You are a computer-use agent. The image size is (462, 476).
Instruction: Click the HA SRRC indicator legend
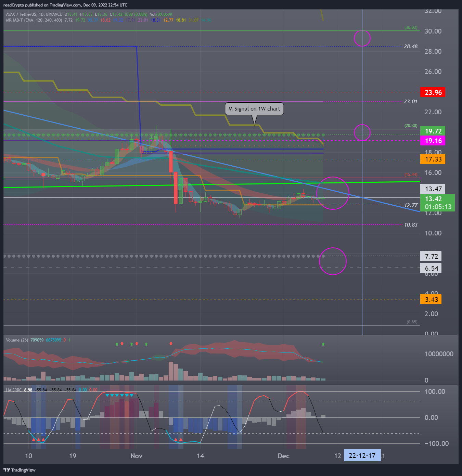[14, 390]
